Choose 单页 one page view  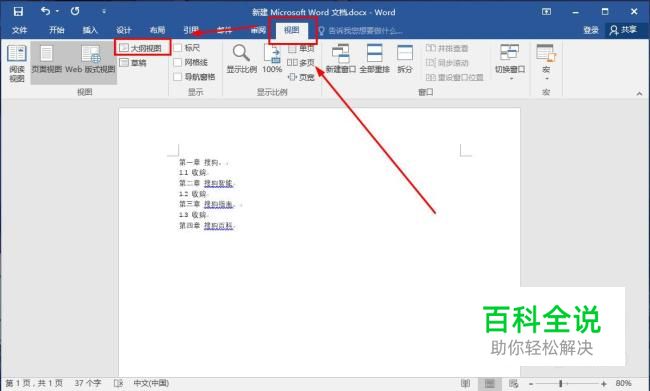301,49
